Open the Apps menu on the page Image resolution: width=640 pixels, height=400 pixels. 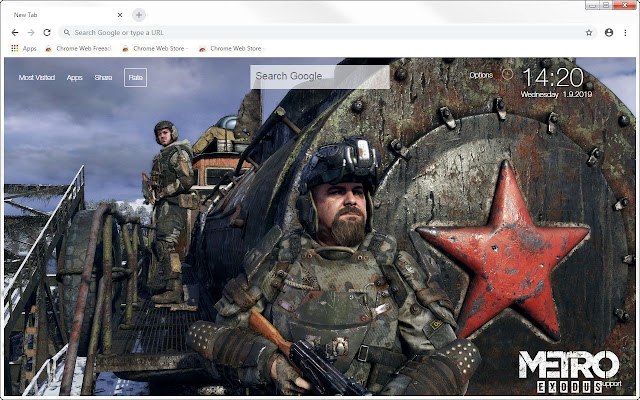74,78
